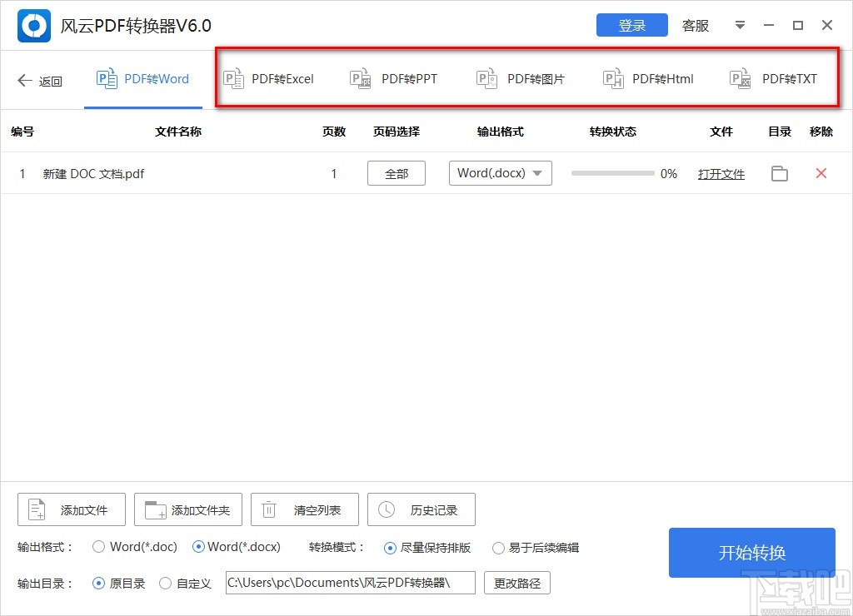Select the PDF转Html conversion icon
Screen dimensions: 853x616
coord(614,78)
